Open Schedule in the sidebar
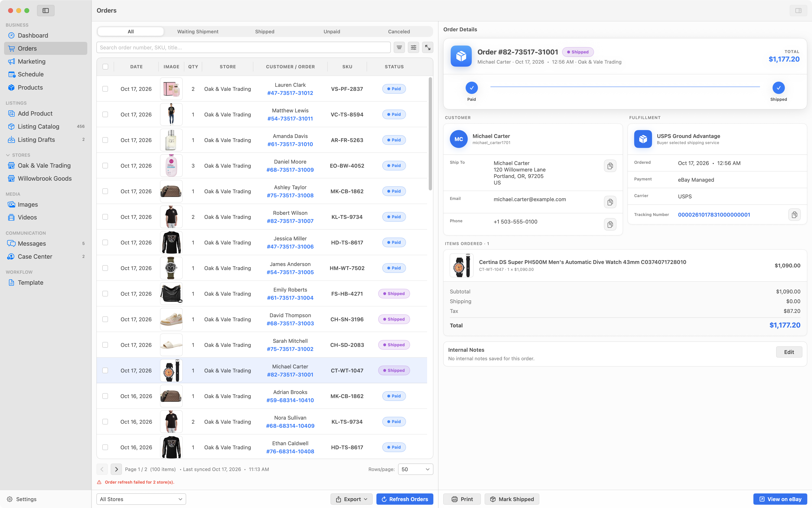Image resolution: width=812 pixels, height=508 pixels. point(46,74)
